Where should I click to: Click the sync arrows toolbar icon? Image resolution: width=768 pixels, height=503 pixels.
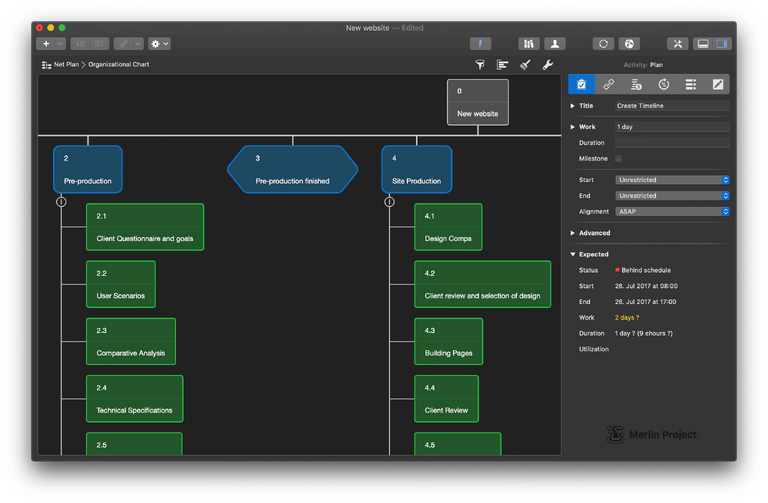tap(602, 44)
